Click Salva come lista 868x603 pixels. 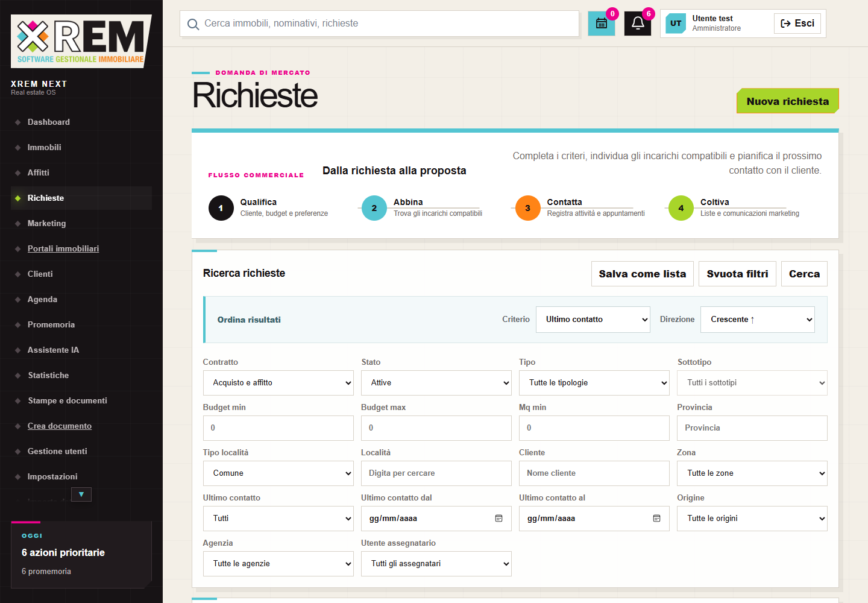pos(643,274)
